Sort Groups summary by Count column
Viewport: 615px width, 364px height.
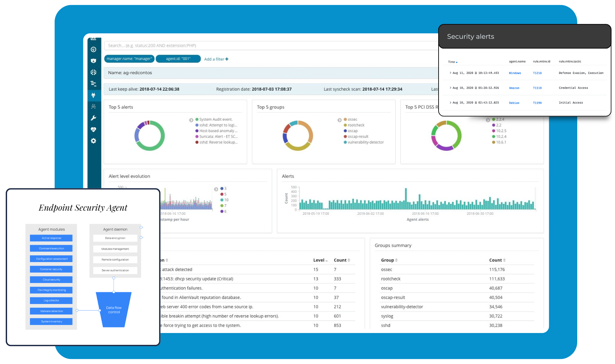coord(497,260)
